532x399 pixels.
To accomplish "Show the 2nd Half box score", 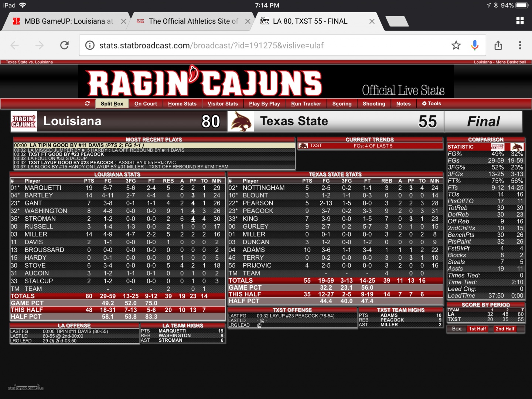I will [505, 329].
